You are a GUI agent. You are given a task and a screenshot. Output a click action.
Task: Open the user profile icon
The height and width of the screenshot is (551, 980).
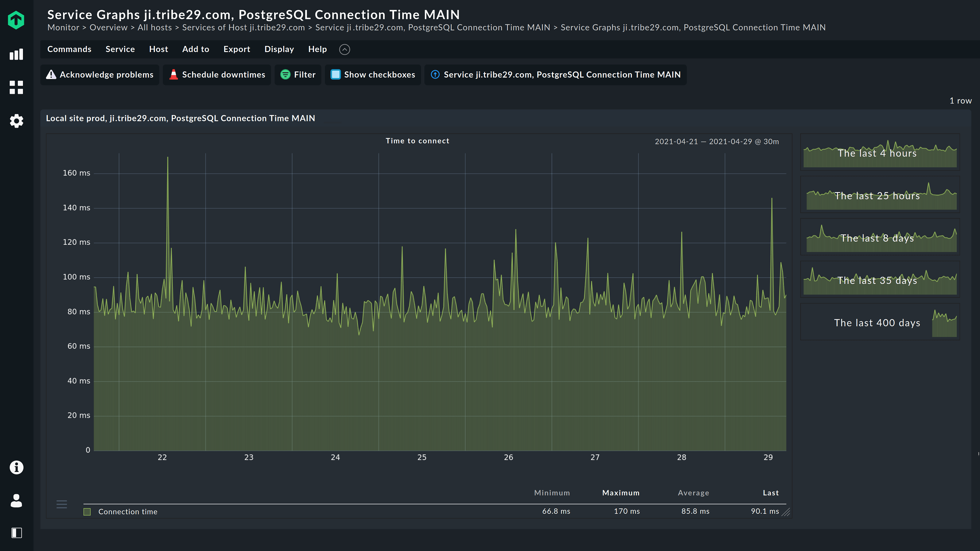16,501
